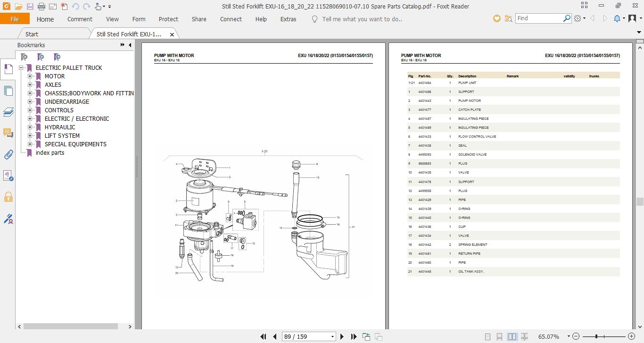Click the Save icon in quick toolbar
The height and width of the screenshot is (343, 644).
point(30,7)
